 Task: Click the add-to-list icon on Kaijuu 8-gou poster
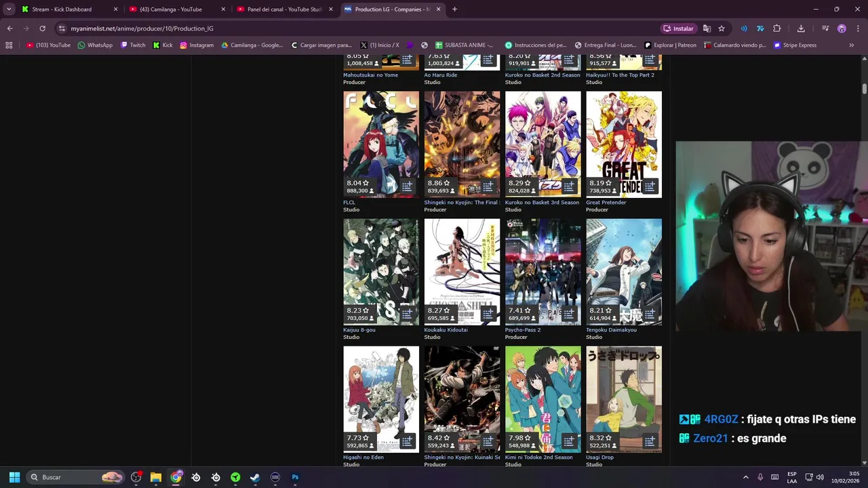coord(407,314)
